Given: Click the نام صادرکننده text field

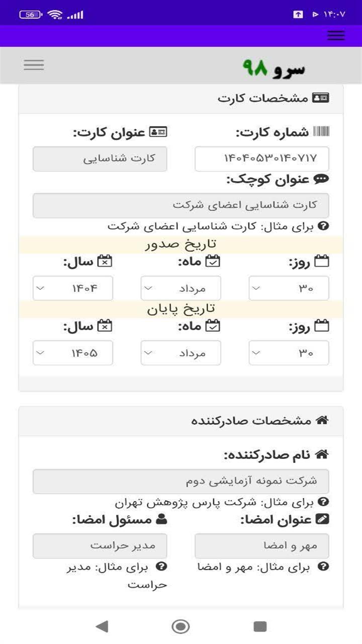Looking at the screenshot, I should tap(181, 481).
